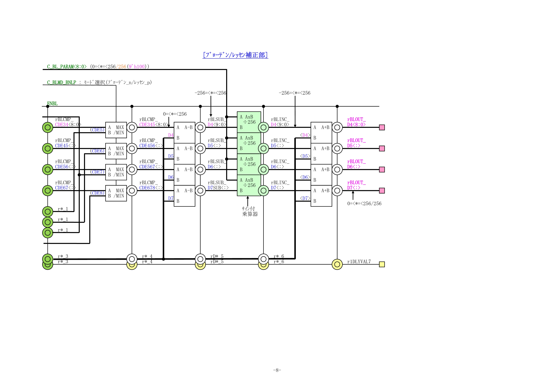Click the C_BLMD_BNLP mode select label
The height and width of the screenshot is (392, 554).
pyautogui.click(x=62, y=82)
